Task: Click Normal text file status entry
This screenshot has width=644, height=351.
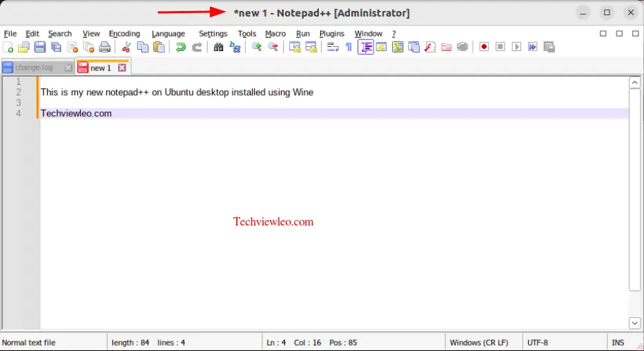Action: (x=28, y=342)
